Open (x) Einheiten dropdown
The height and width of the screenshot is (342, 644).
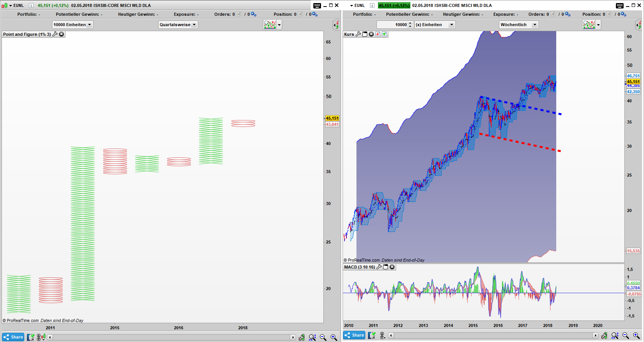pyautogui.click(x=435, y=25)
